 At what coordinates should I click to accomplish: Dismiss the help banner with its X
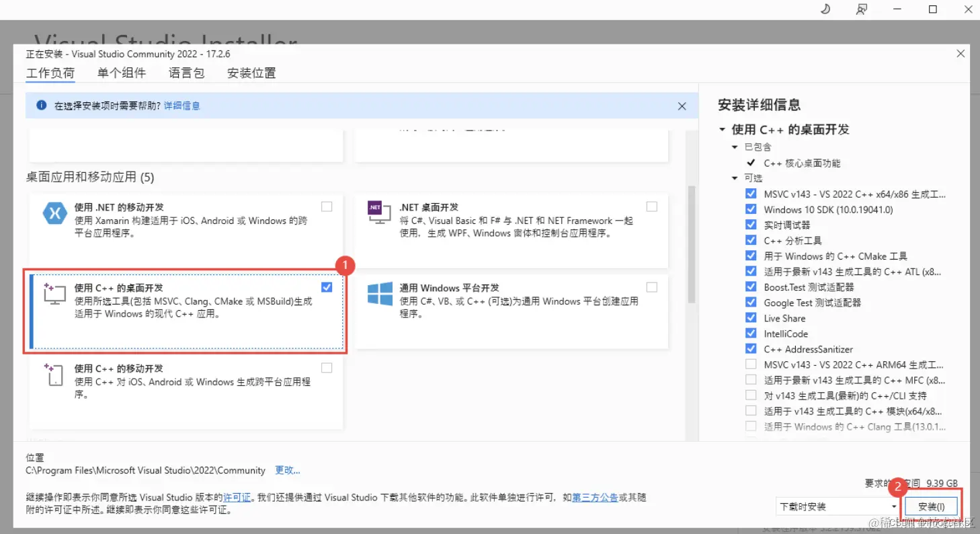tap(682, 106)
